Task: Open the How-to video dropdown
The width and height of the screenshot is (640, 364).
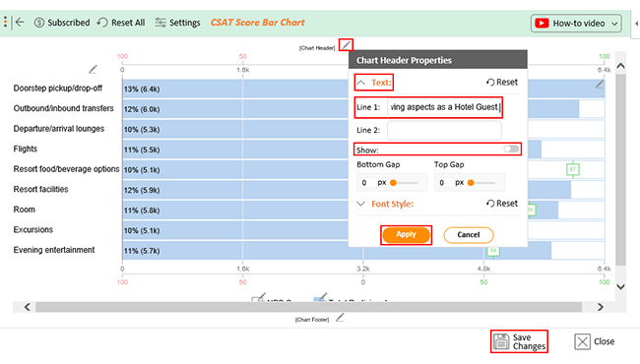Action: (x=576, y=24)
